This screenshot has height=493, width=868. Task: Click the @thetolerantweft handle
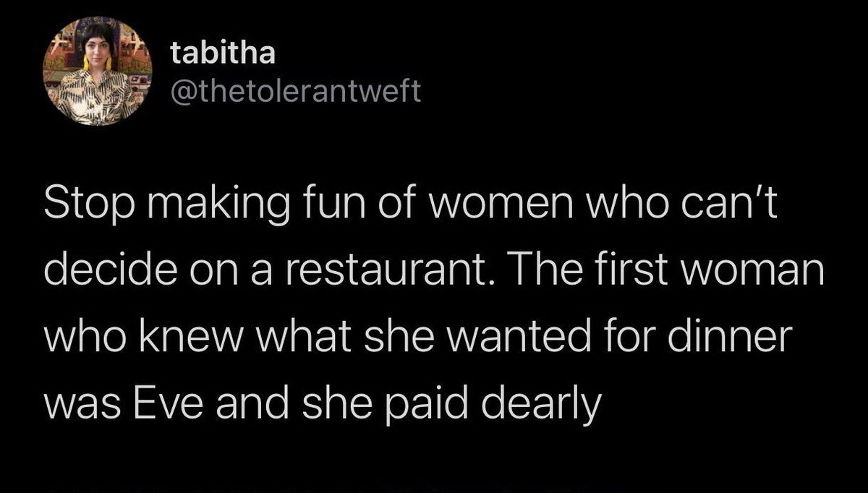click(295, 92)
